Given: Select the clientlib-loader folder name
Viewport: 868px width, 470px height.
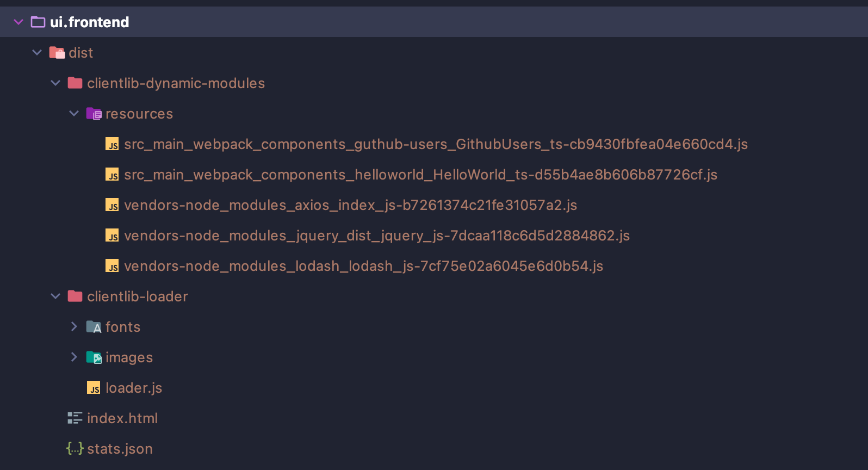Looking at the screenshot, I should pyautogui.click(x=138, y=296).
